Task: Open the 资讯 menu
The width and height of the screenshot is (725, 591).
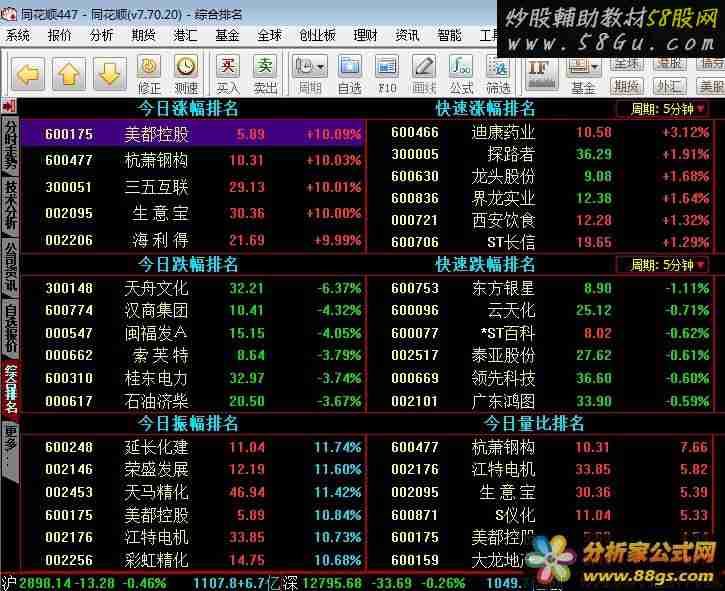Action: tap(407, 35)
